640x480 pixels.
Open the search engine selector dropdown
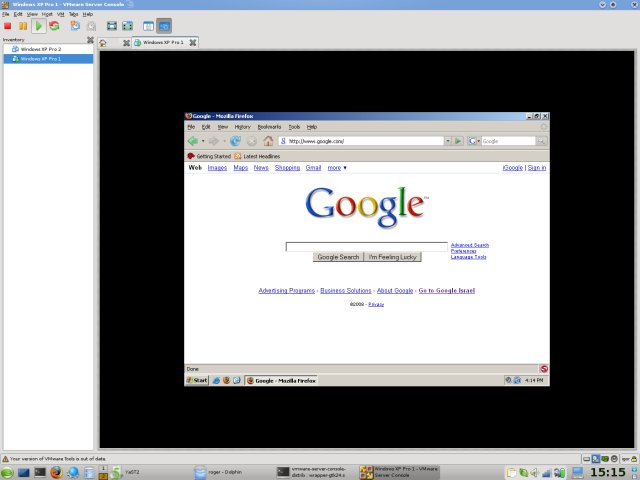[473, 141]
